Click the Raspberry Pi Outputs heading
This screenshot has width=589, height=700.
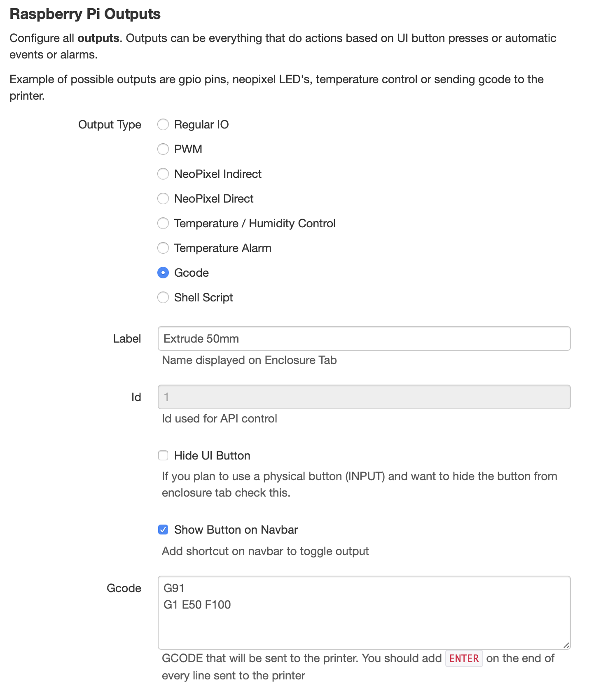pyautogui.click(x=85, y=14)
